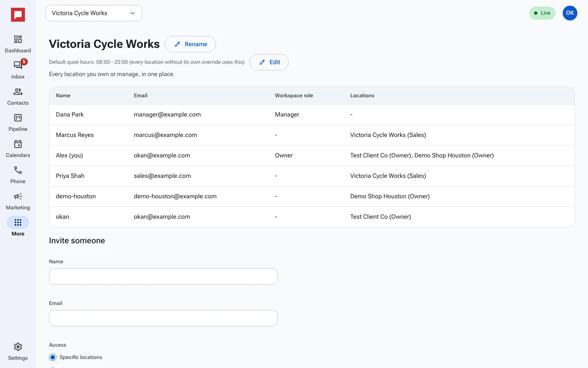The width and height of the screenshot is (588, 368).
Task: Open Marketing megaphone icon
Action: (18, 196)
